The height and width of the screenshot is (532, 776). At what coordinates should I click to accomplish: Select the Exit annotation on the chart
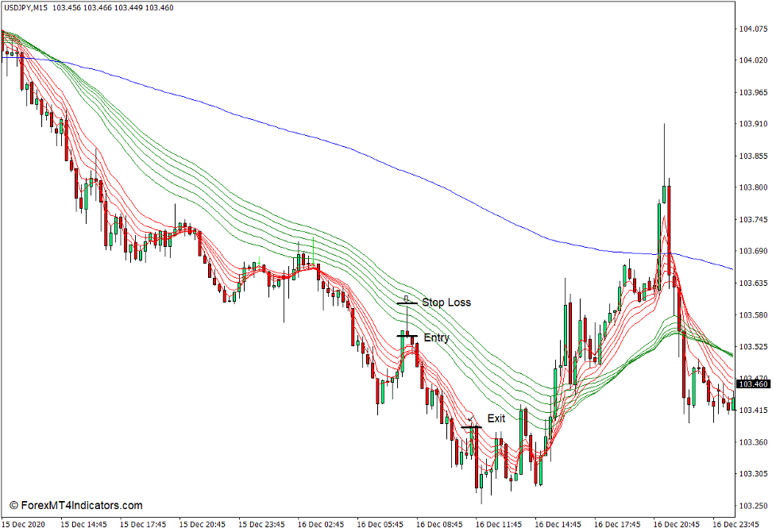click(498, 417)
